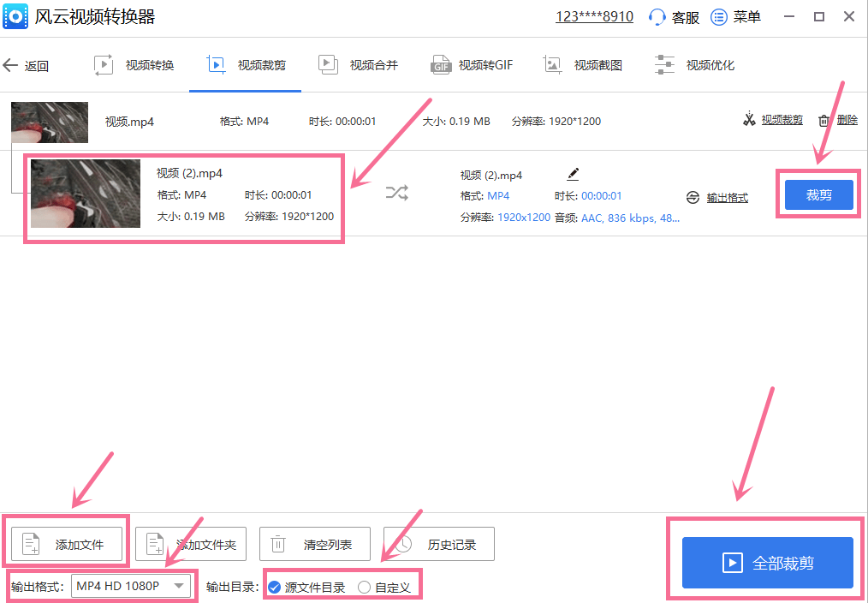Click the 全部裁剪 button
Screen dimensions: 868x603
pos(767,563)
